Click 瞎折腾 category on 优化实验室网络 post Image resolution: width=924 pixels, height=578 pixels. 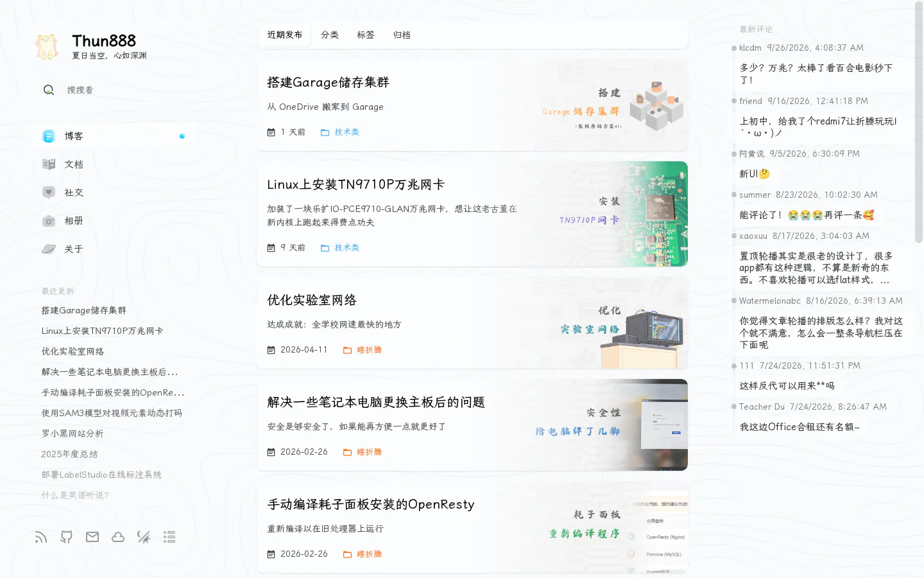369,350
